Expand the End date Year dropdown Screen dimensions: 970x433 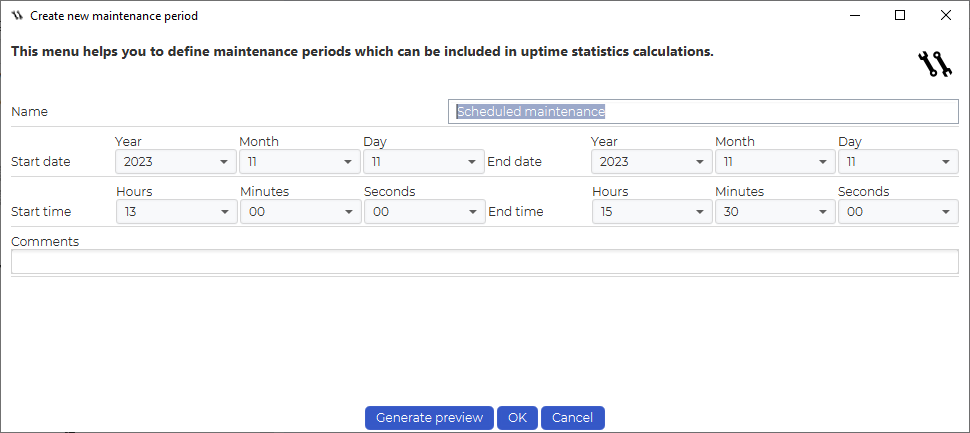click(651, 162)
